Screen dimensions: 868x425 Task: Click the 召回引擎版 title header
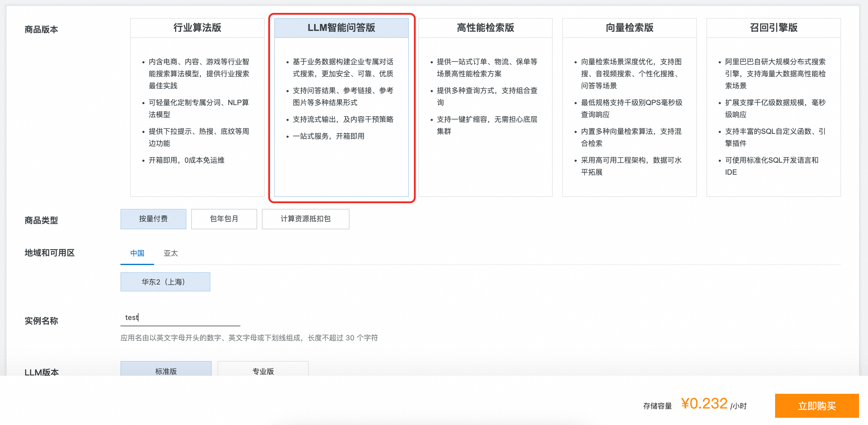point(773,28)
